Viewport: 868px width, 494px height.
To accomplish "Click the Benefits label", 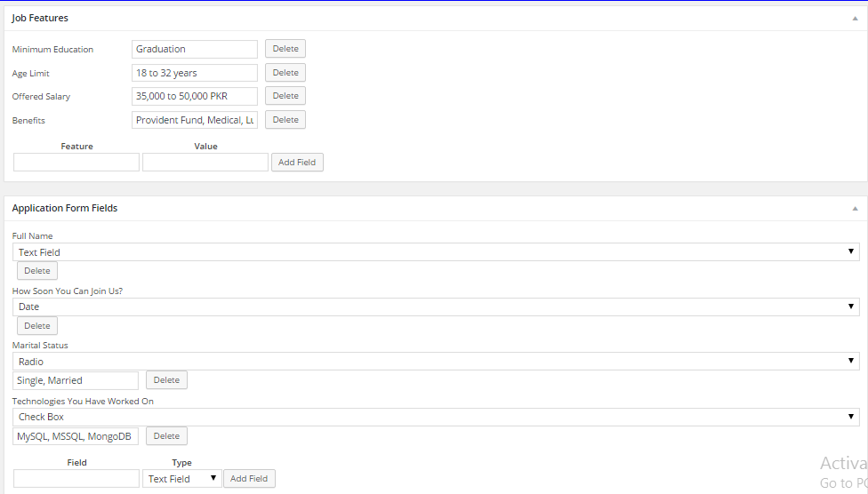I will click(x=28, y=120).
